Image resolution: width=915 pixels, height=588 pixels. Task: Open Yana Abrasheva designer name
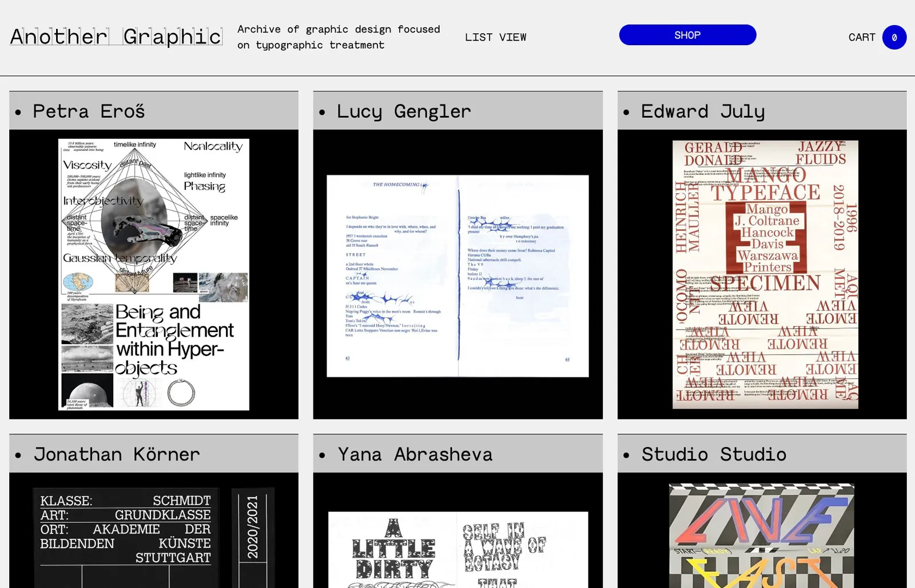[415, 454]
